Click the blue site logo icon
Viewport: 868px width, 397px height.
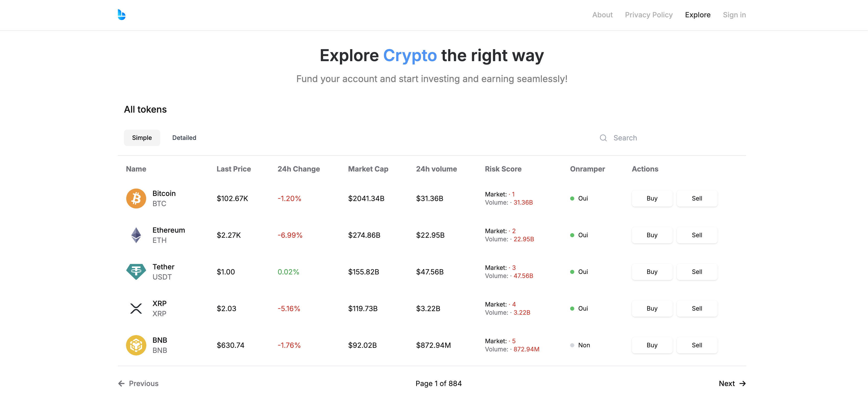click(122, 15)
